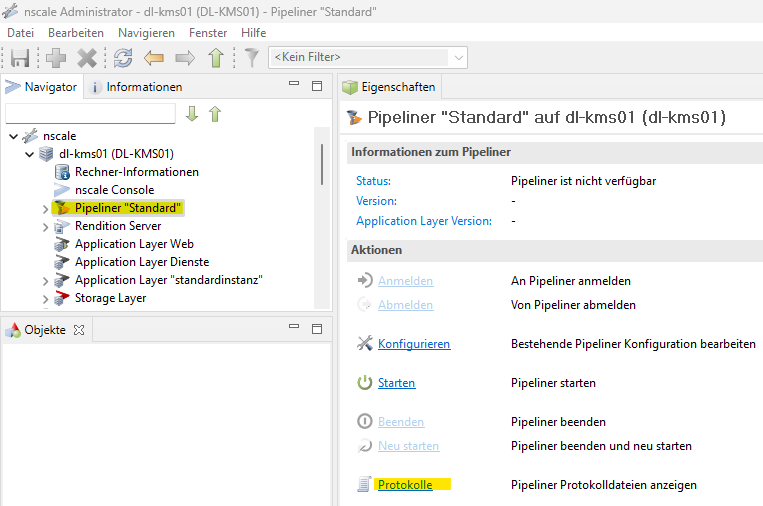Expand the Storage Layer node
Viewport: 763px width, 506px height.
pyautogui.click(x=45, y=298)
